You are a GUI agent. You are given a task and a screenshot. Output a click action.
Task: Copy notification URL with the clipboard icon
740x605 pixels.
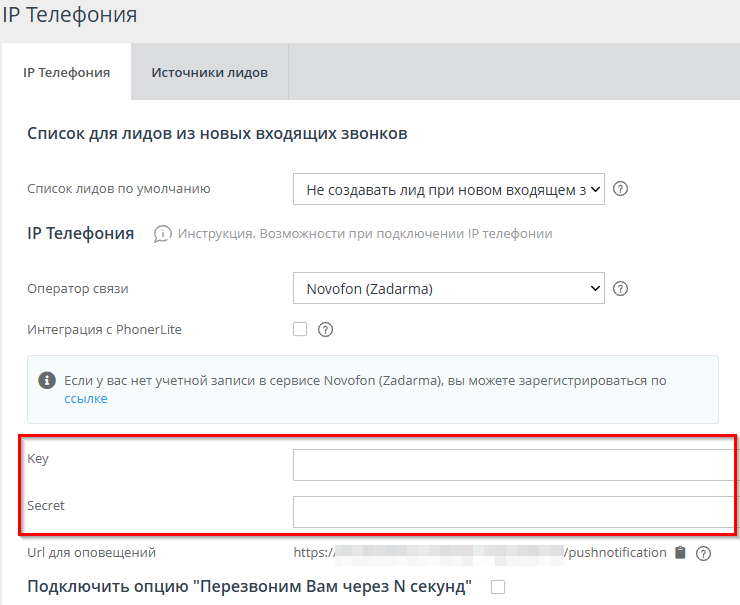pos(681,552)
